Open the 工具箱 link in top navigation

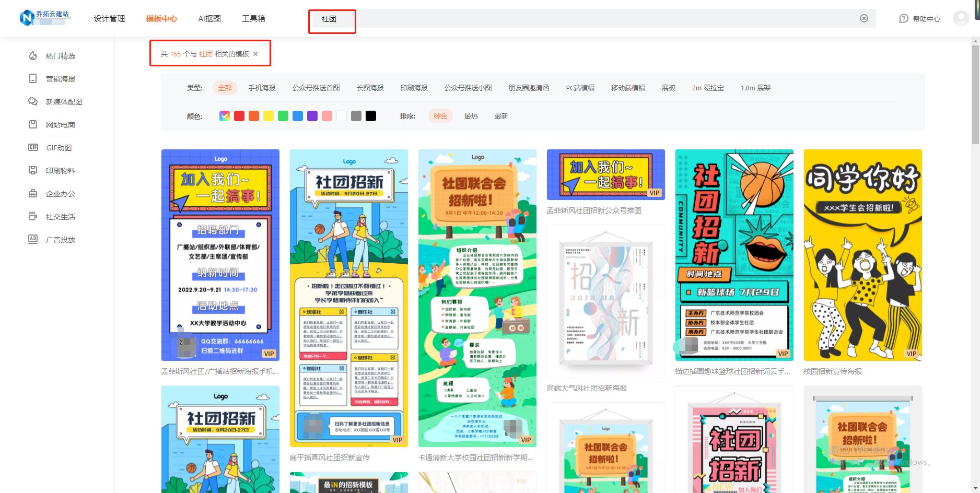(253, 18)
